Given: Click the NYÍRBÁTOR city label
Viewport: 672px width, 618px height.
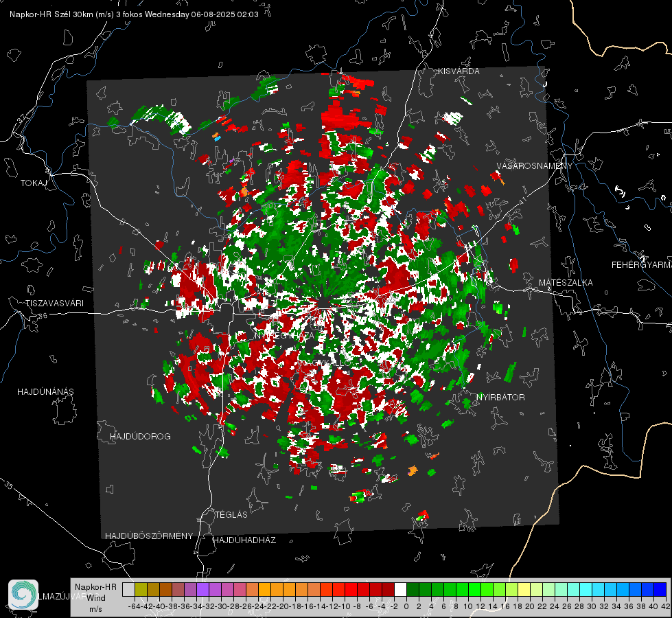Looking at the screenshot, I should [500, 398].
